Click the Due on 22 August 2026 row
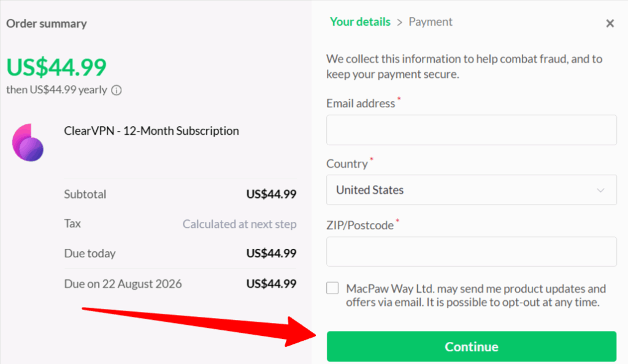This screenshot has height=364, width=628. pos(180,284)
